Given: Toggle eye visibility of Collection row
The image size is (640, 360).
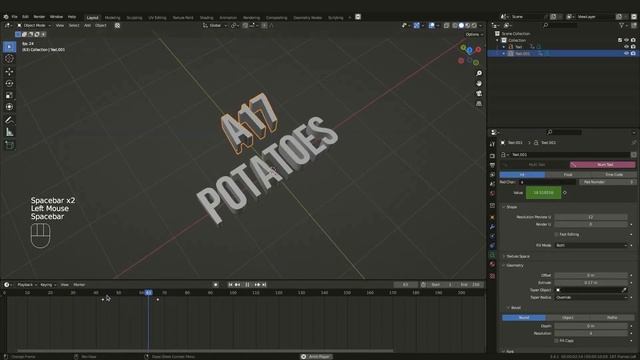Looking at the screenshot, I should [x=627, y=40].
